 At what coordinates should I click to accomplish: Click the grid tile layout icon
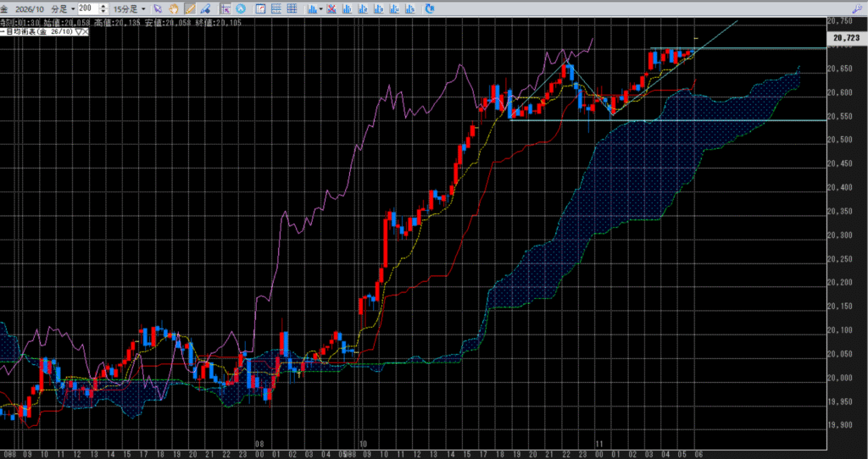(292, 8)
